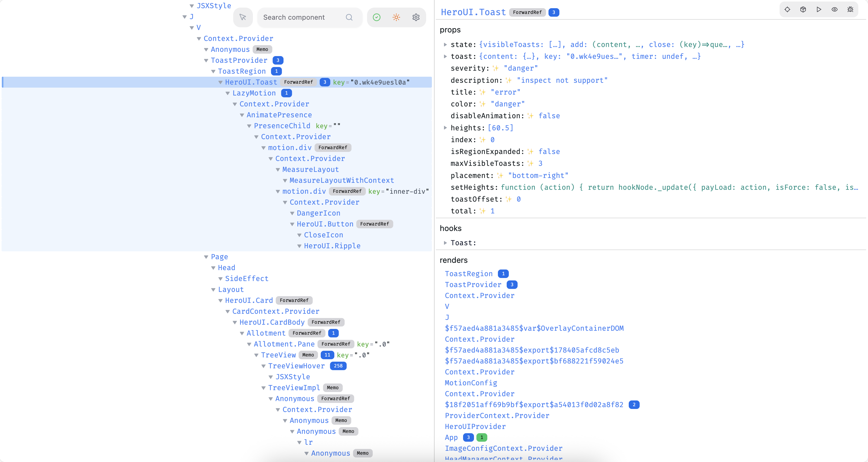Collapse the LazyMotion tree node
The width and height of the screenshot is (868, 462).
(x=228, y=93)
